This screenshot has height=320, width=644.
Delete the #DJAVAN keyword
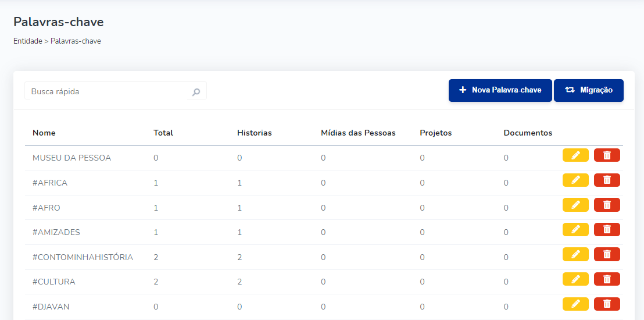pyautogui.click(x=607, y=304)
